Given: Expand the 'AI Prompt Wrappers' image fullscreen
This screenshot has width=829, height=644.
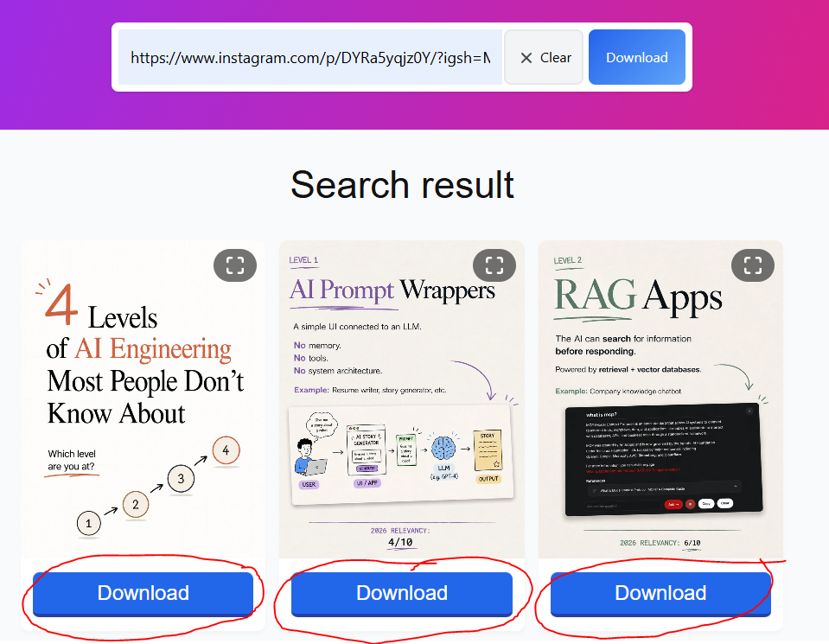Looking at the screenshot, I should [x=494, y=265].
